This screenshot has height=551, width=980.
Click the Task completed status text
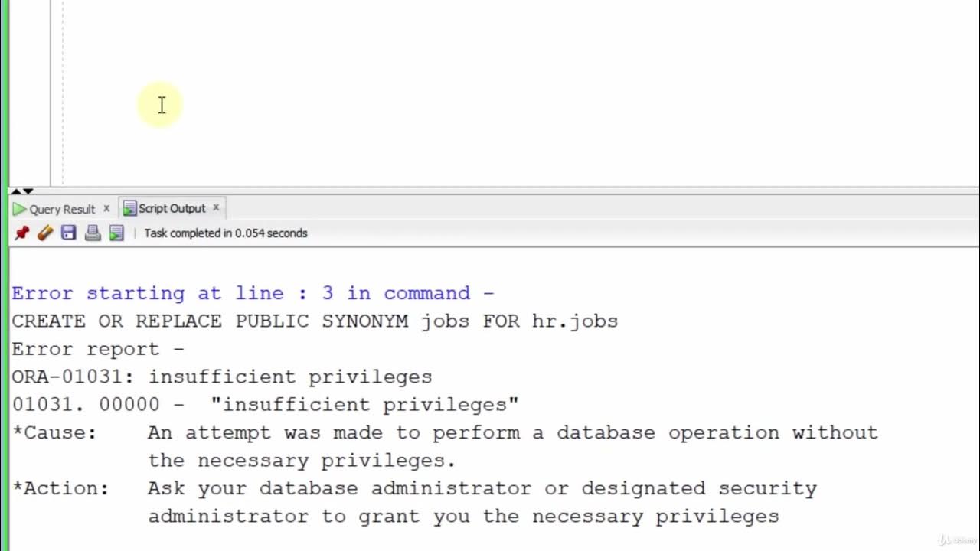click(x=226, y=233)
